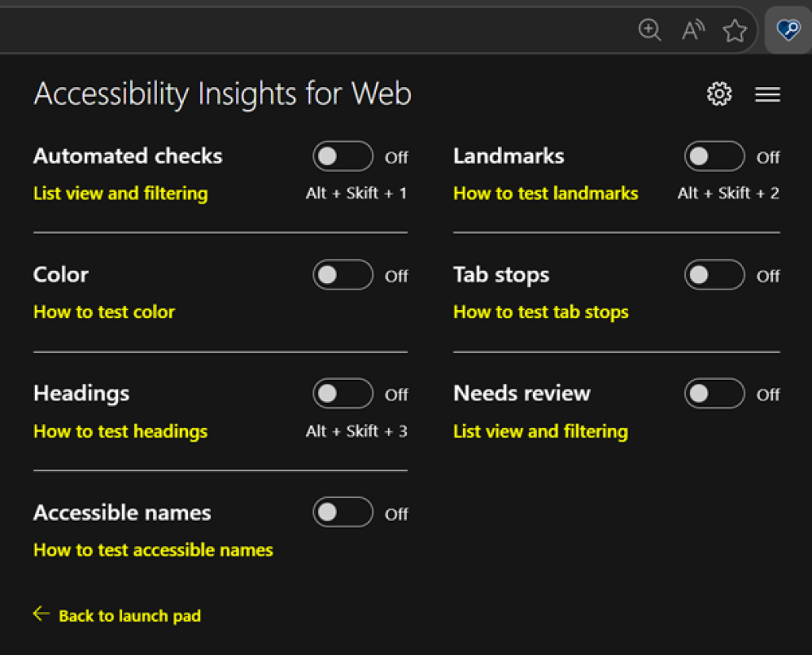Enable the Headings toggle
This screenshot has width=812, height=655.
coord(343,393)
